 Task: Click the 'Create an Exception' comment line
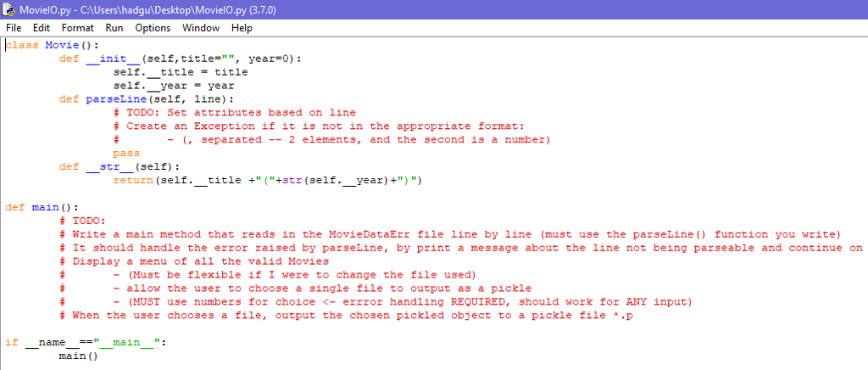319,126
